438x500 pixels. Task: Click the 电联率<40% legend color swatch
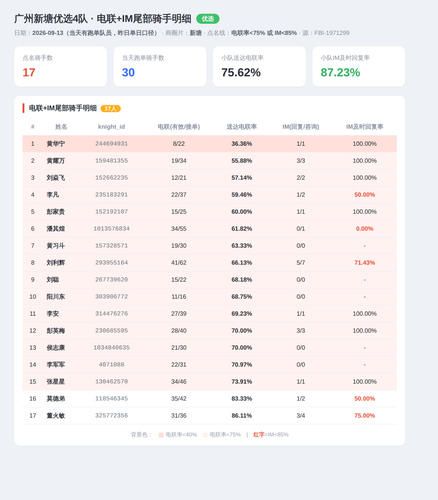click(161, 435)
